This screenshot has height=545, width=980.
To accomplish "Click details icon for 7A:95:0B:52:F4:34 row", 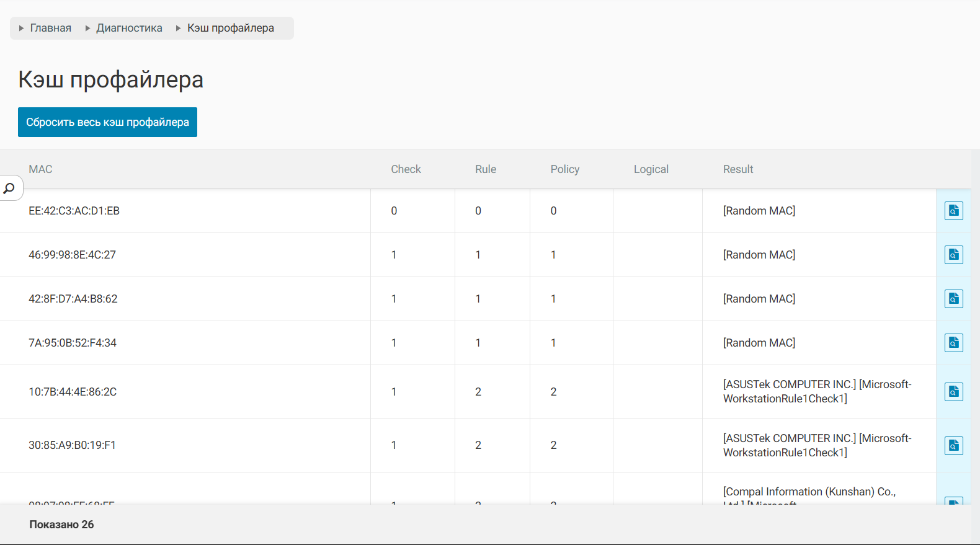I will click(x=953, y=343).
